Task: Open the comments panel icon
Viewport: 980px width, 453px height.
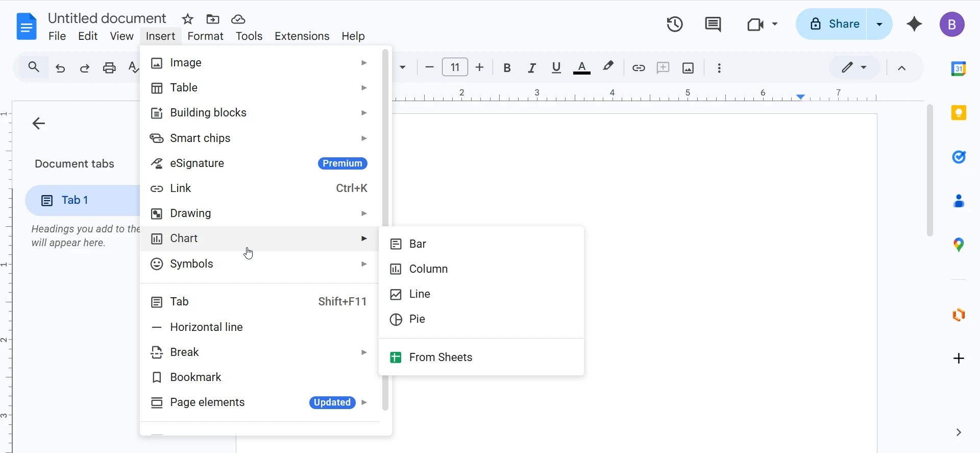Action: (x=713, y=24)
